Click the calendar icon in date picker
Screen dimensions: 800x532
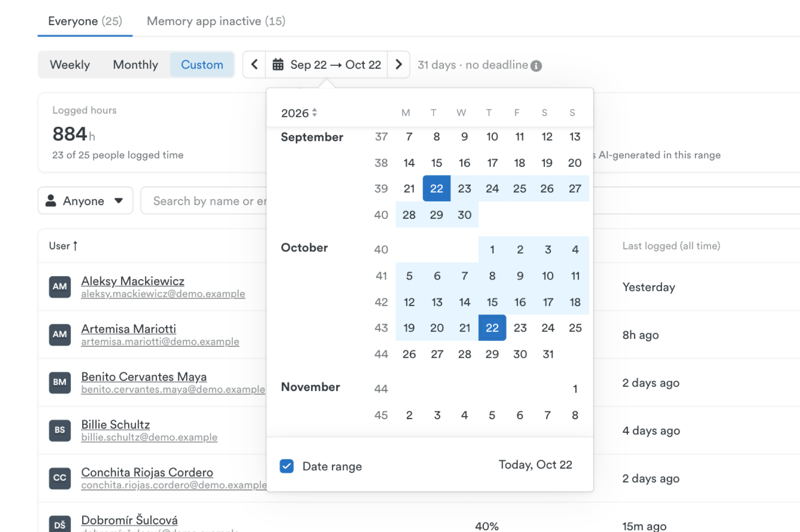[x=278, y=65]
